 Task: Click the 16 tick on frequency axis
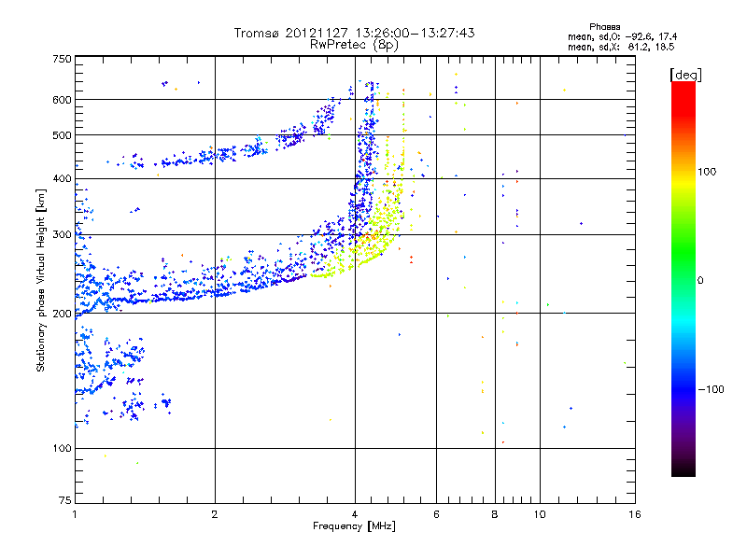(634, 514)
